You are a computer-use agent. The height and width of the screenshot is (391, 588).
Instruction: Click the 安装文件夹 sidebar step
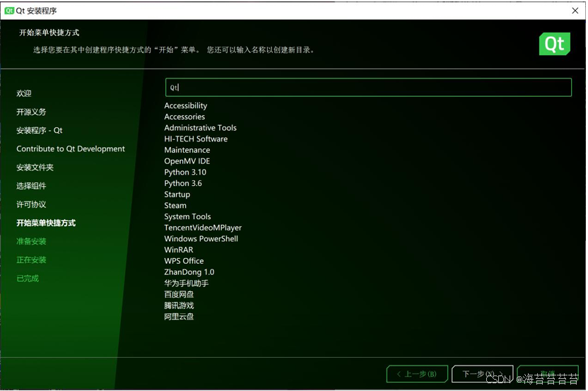35,168
